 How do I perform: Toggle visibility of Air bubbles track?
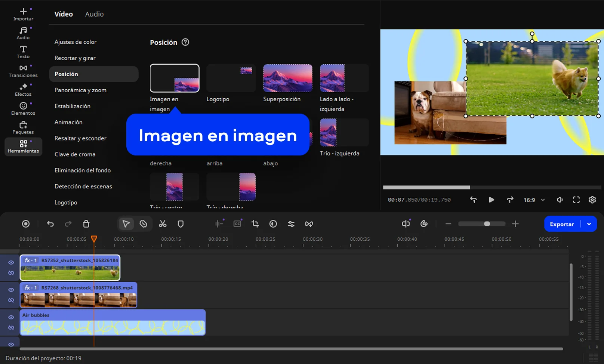coord(11,317)
